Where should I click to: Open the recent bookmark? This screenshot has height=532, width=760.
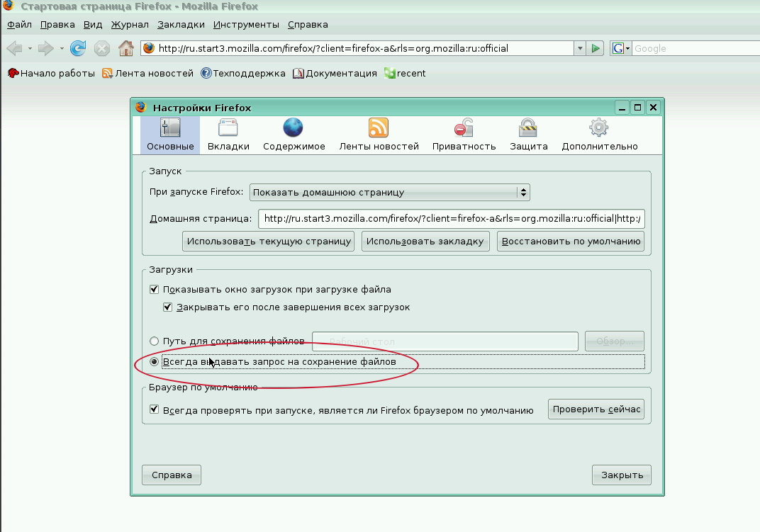[405, 73]
